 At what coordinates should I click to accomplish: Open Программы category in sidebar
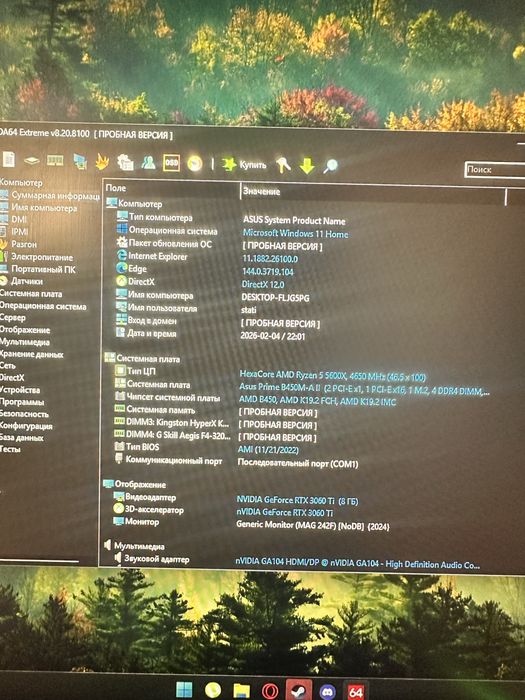(22, 402)
